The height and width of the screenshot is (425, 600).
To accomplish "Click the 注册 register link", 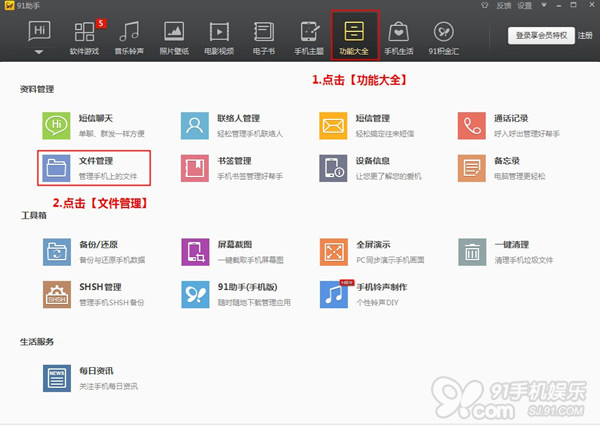I will click(586, 36).
